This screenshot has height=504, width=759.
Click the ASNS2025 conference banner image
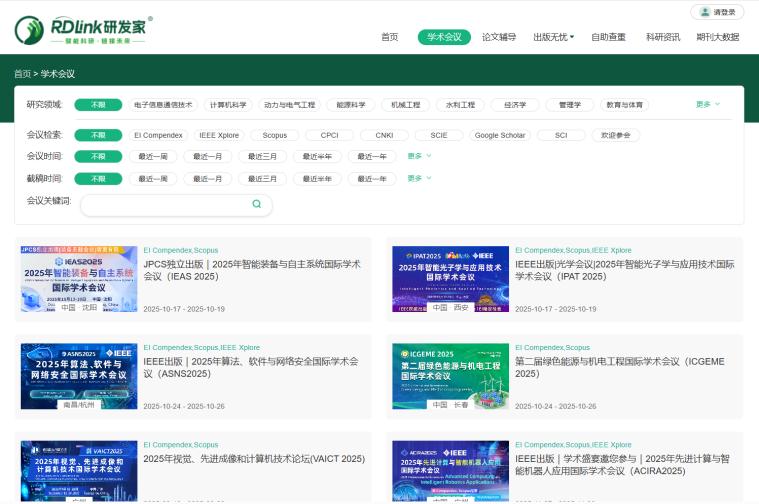[78, 377]
